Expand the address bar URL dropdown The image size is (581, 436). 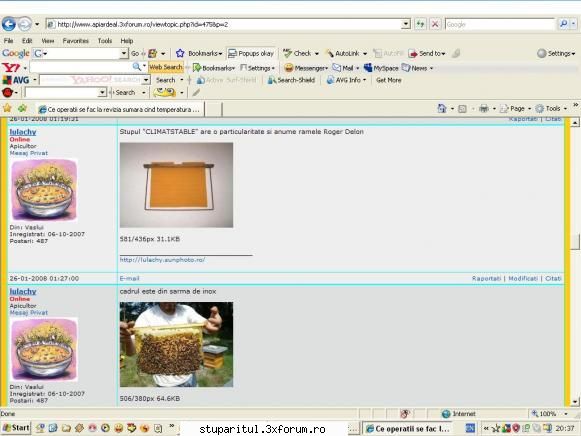[x=406, y=24]
